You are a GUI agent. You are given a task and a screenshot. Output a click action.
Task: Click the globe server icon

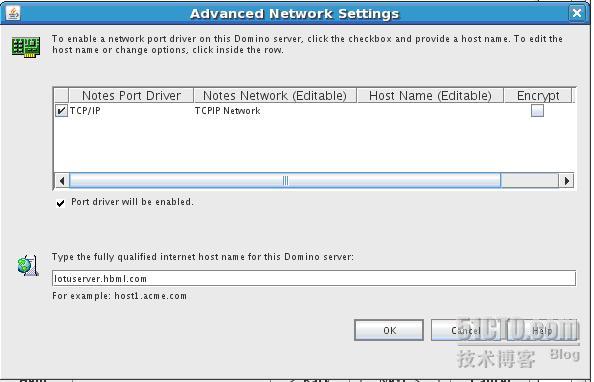pos(28,265)
